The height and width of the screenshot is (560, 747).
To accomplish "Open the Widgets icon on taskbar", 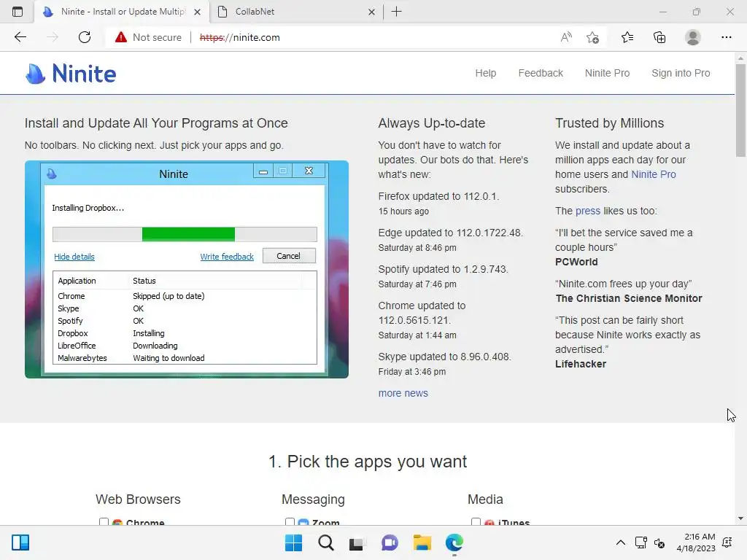I will coord(20,542).
